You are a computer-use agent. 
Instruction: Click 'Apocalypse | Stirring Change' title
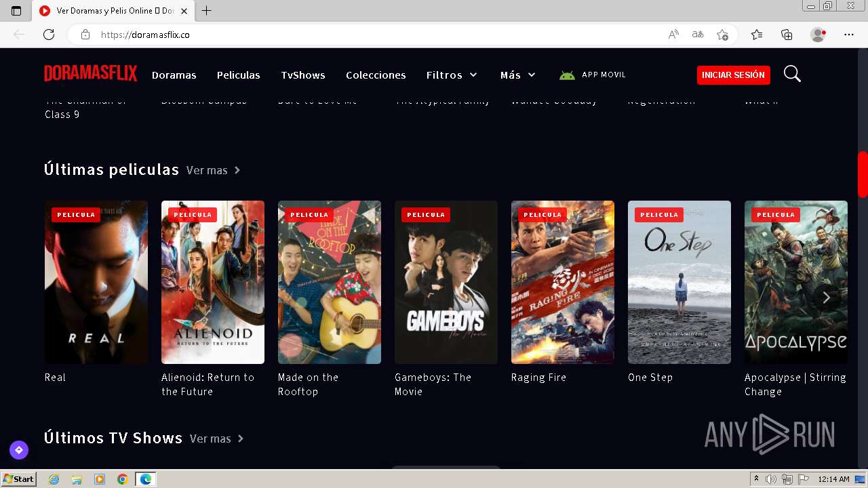[x=795, y=384]
